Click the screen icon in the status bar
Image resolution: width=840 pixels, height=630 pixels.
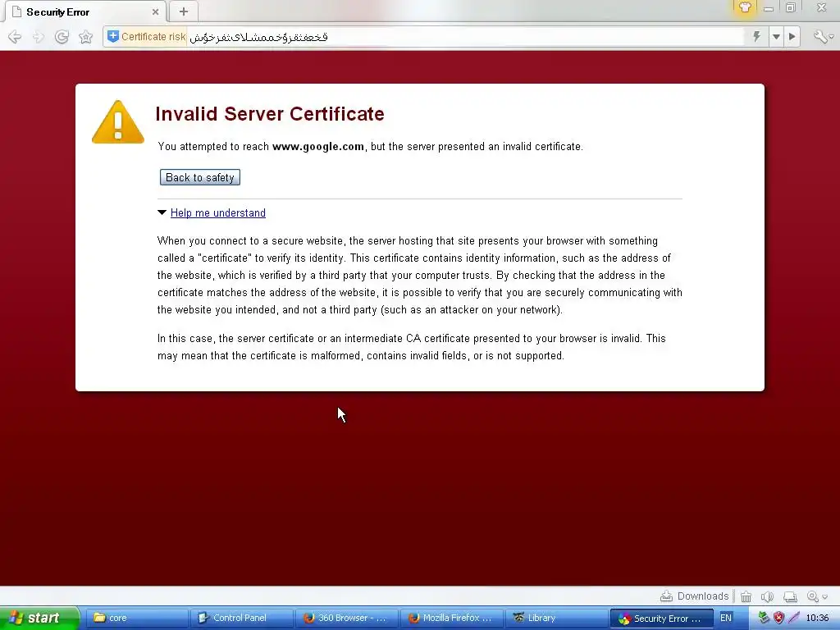pos(790,596)
